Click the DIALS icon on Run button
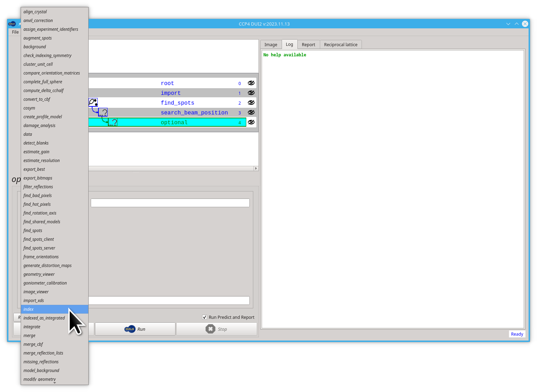The width and height of the screenshot is (537, 392). click(130, 329)
